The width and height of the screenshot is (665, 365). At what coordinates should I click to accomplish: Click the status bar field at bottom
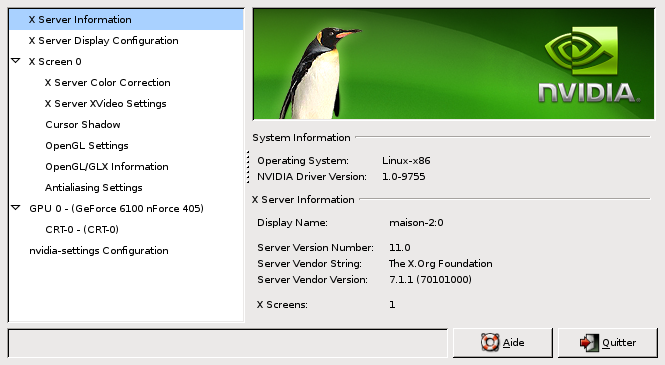228,343
